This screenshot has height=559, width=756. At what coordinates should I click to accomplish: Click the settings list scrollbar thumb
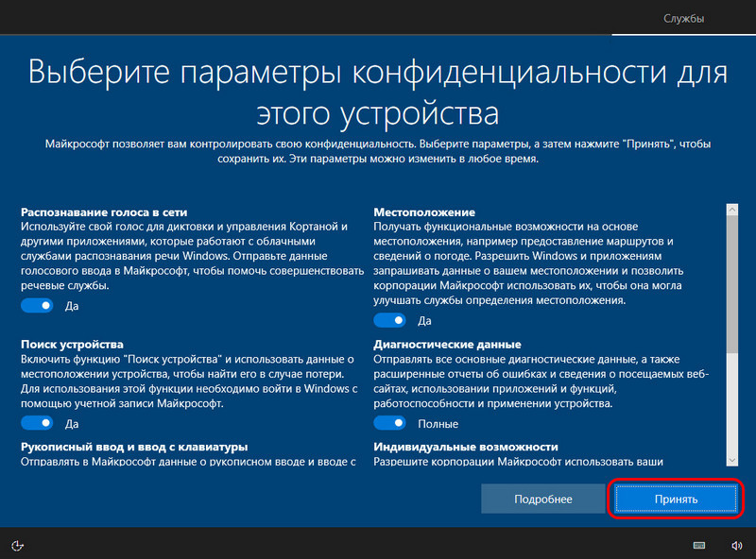click(x=731, y=284)
